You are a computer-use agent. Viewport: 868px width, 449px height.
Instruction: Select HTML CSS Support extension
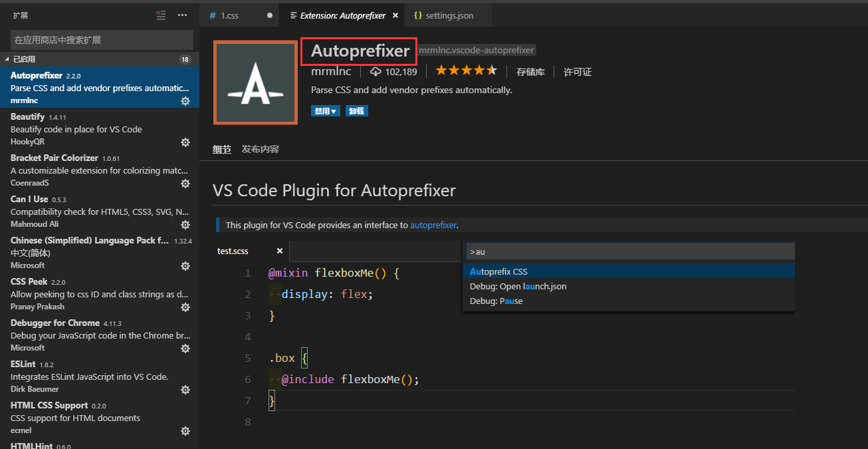click(100, 417)
